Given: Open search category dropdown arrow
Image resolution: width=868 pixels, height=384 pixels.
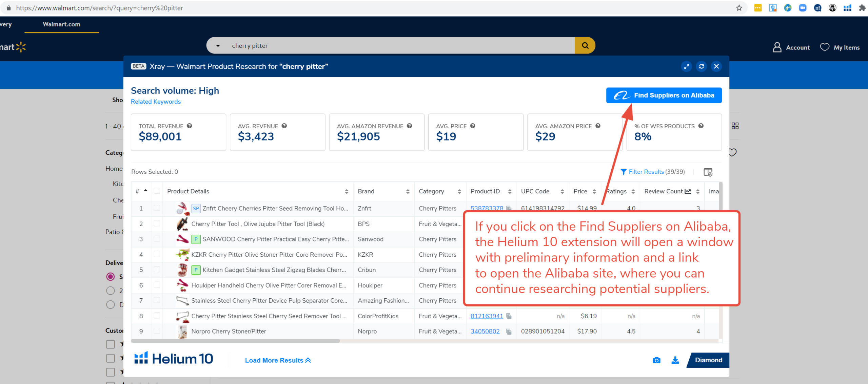Looking at the screenshot, I should point(218,46).
